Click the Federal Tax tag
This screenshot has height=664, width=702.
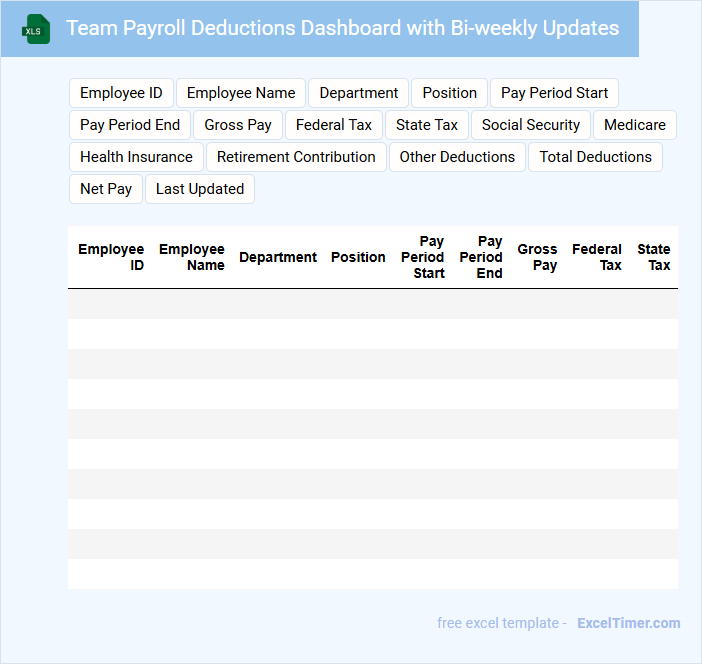(x=334, y=125)
